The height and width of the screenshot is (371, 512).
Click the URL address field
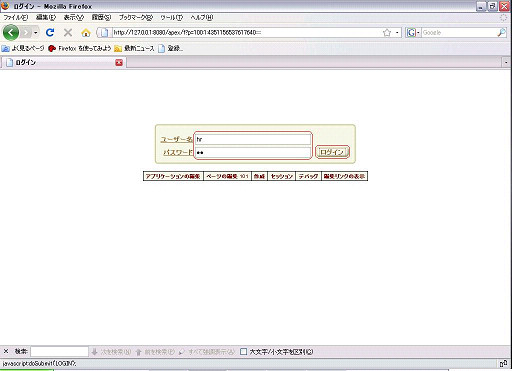(247, 32)
